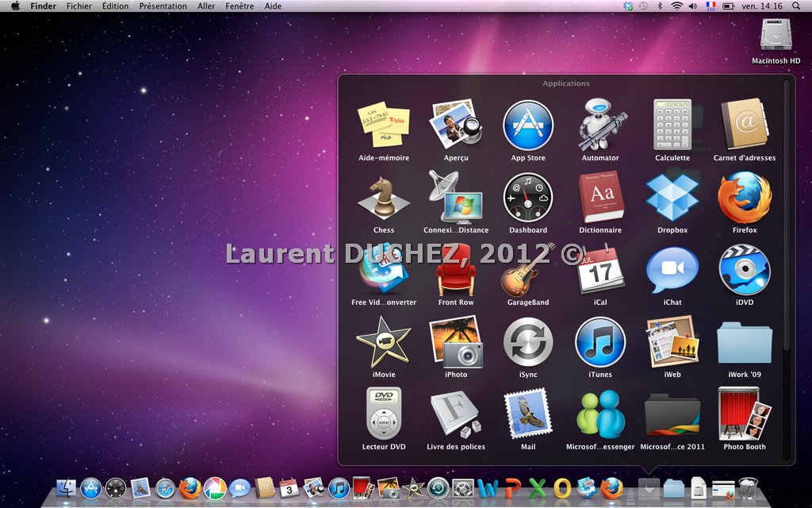
Task: Click the Applications stack scrollbar
Action: pyautogui.click(x=787, y=215)
